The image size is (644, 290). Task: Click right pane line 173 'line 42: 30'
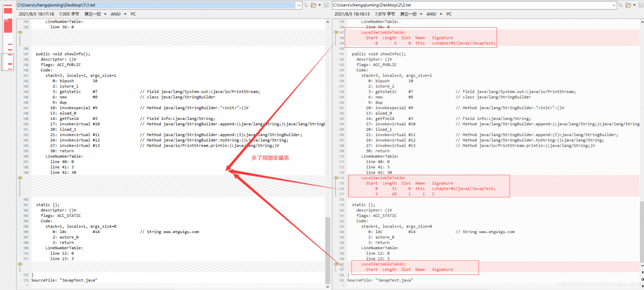[379, 172]
